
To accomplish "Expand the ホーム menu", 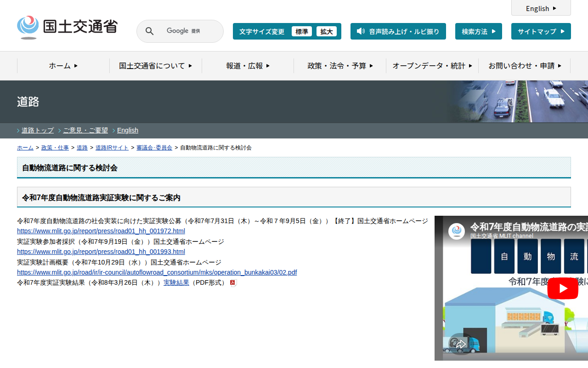I will click(63, 66).
